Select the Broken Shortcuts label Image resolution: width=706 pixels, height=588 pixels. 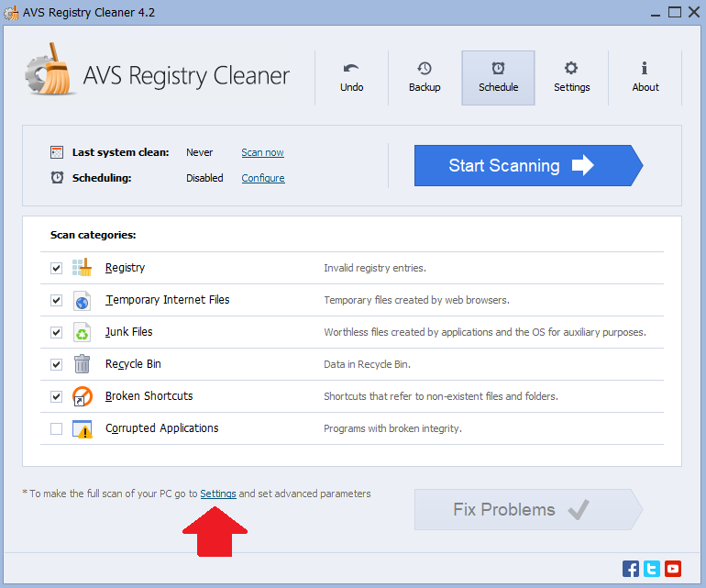tap(149, 396)
